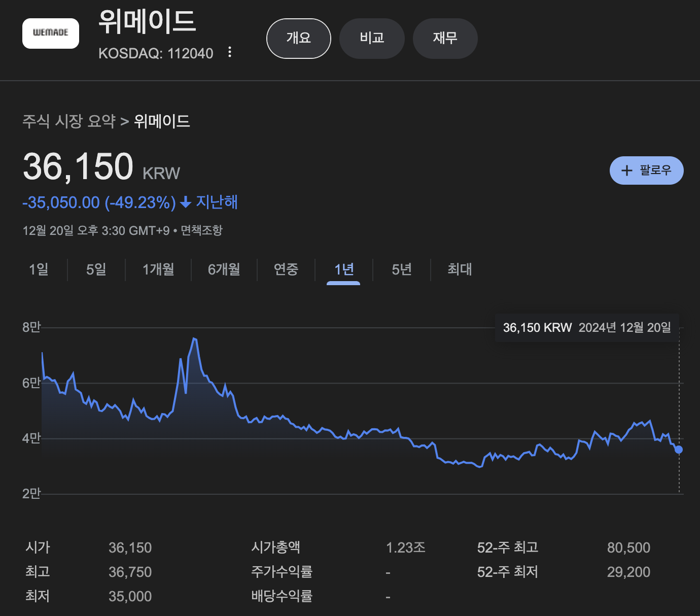Select the 1년 chart range
Image resolution: width=700 pixels, height=616 pixels.
click(x=344, y=269)
